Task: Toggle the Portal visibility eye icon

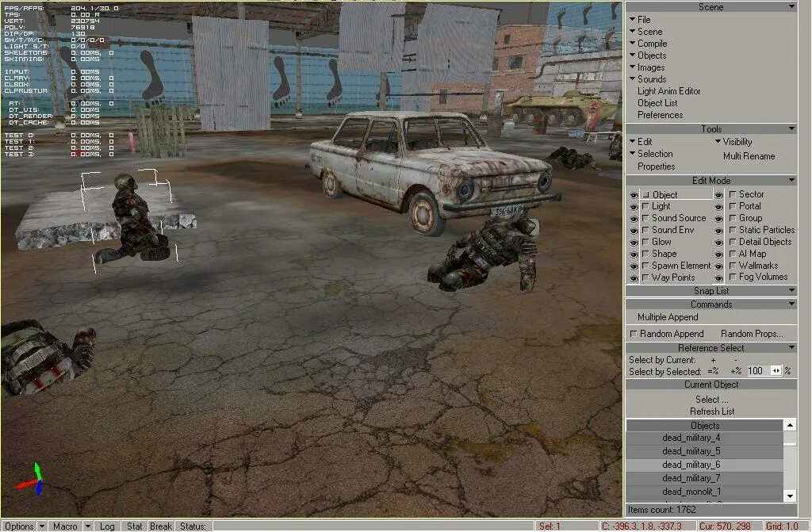Action: tap(718, 207)
